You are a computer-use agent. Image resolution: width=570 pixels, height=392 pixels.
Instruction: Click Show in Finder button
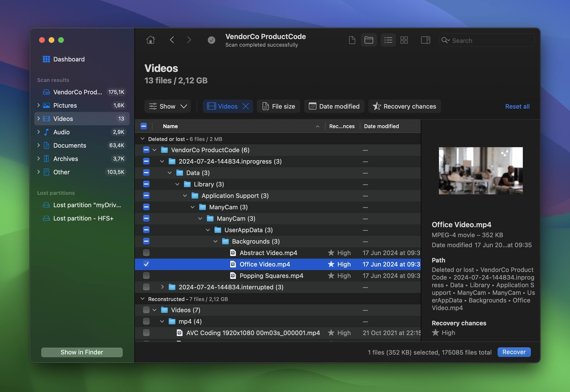[x=82, y=352]
